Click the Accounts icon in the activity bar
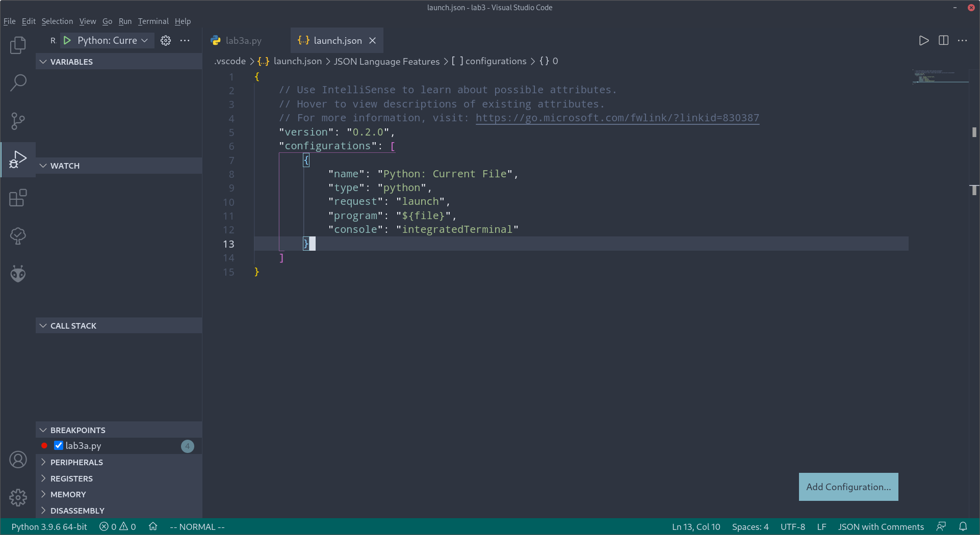 [18, 459]
